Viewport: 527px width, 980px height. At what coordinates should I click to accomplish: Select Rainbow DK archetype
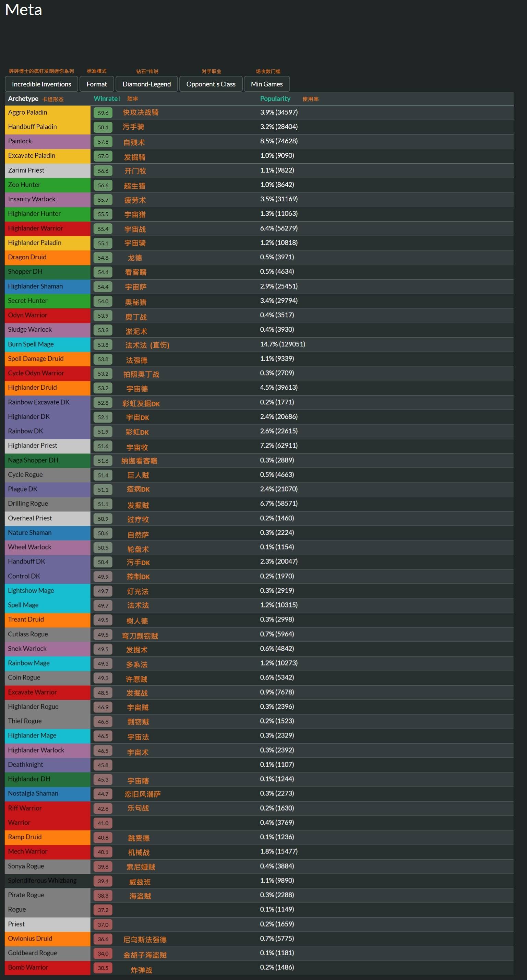pos(48,432)
